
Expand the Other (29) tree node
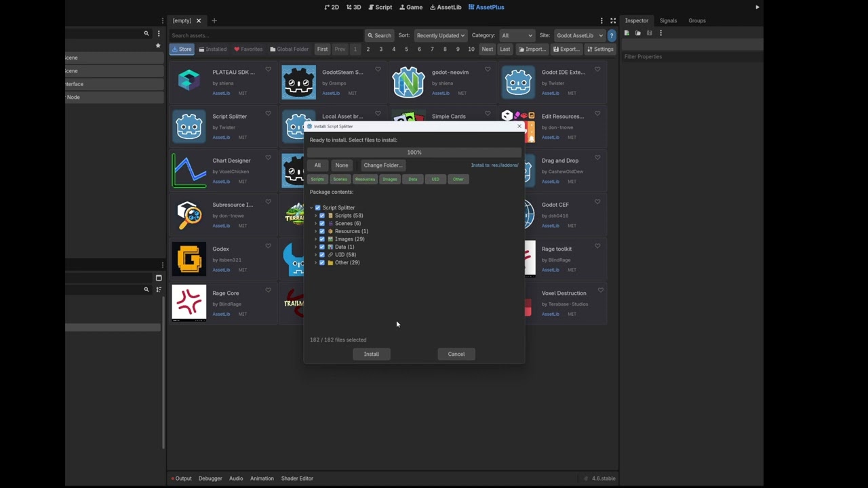click(x=316, y=262)
